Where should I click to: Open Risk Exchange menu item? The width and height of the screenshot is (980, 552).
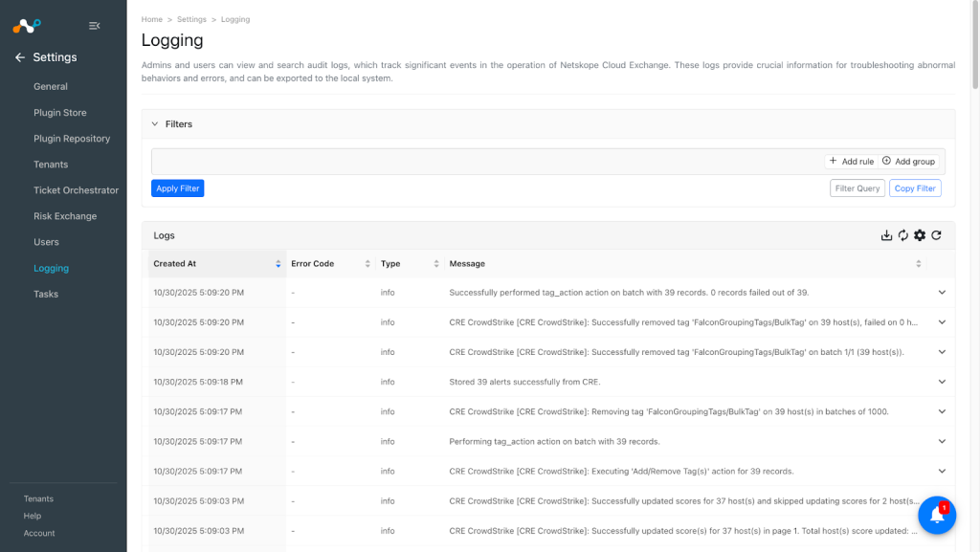[x=65, y=216]
